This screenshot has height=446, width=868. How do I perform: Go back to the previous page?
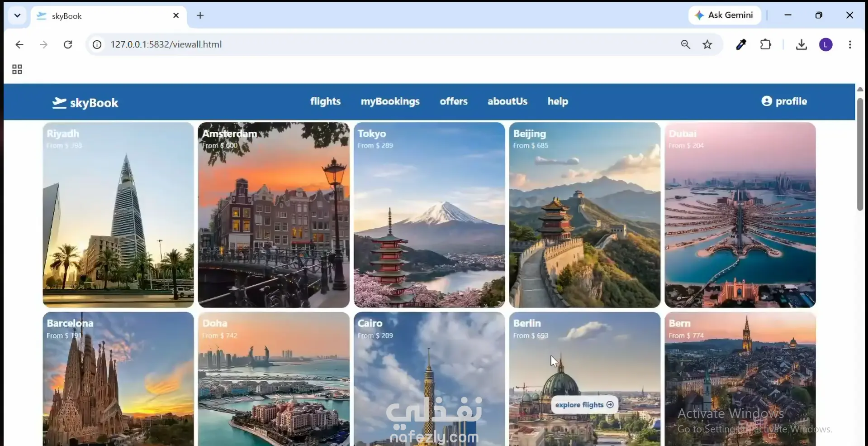(x=19, y=44)
